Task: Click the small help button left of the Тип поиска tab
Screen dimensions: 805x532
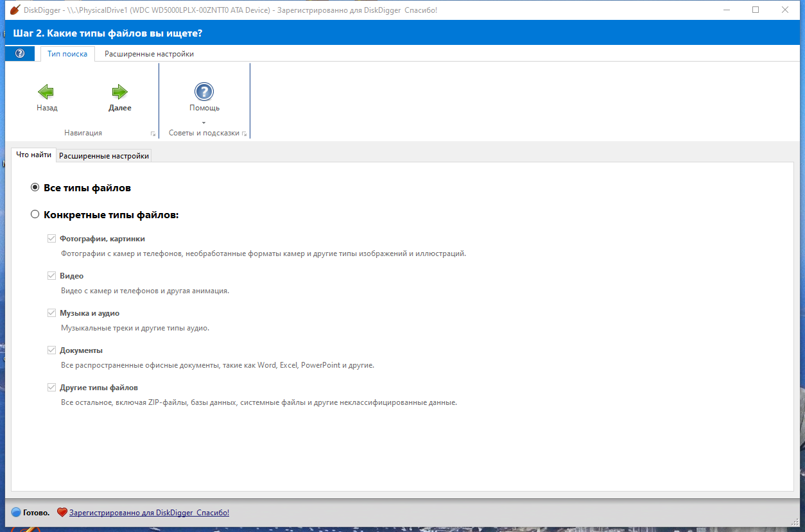Action: pos(20,54)
